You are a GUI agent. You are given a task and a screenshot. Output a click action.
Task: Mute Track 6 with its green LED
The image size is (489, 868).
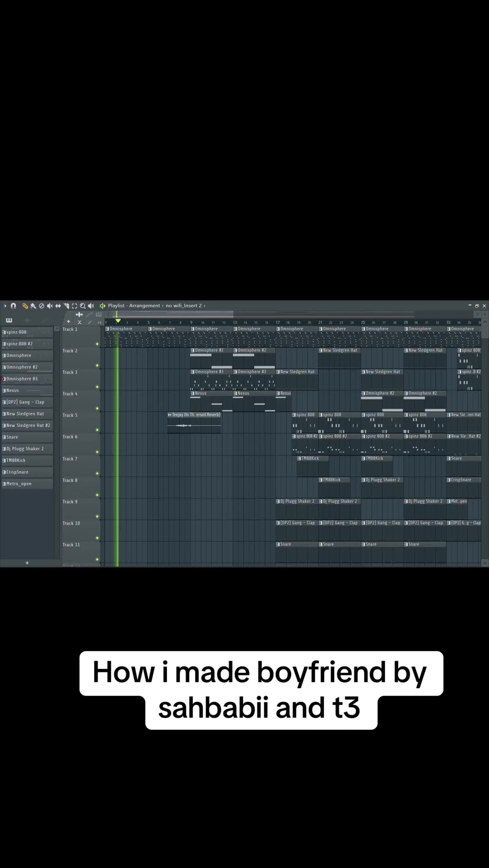click(x=97, y=452)
